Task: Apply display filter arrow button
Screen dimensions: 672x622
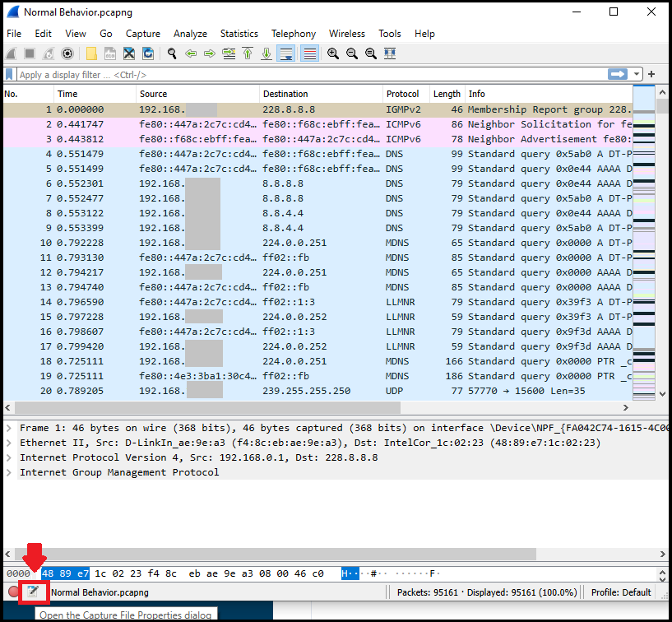Action: click(617, 75)
